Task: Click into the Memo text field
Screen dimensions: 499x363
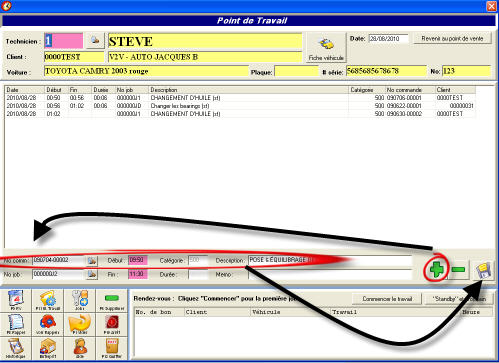Action: 330,274
